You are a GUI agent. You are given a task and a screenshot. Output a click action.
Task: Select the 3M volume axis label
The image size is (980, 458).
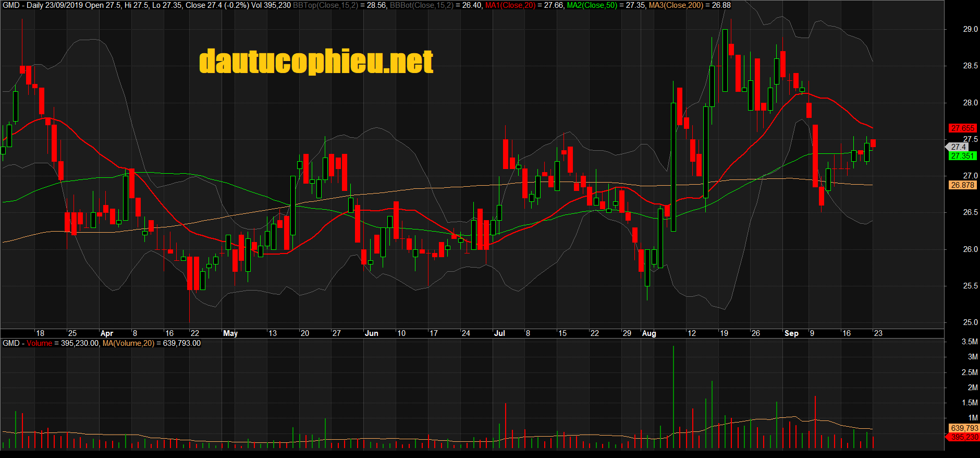pos(973,357)
